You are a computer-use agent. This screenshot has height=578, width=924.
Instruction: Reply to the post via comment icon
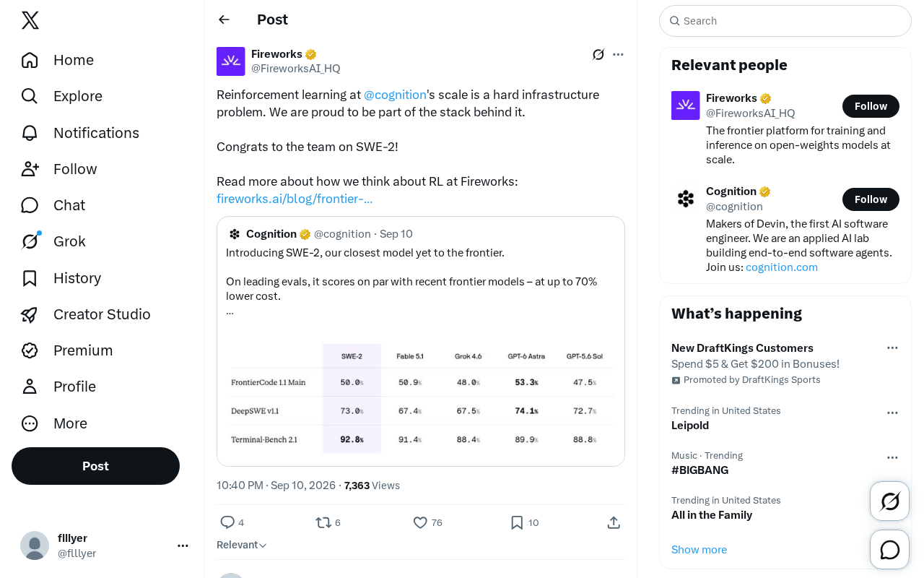[x=227, y=522]
